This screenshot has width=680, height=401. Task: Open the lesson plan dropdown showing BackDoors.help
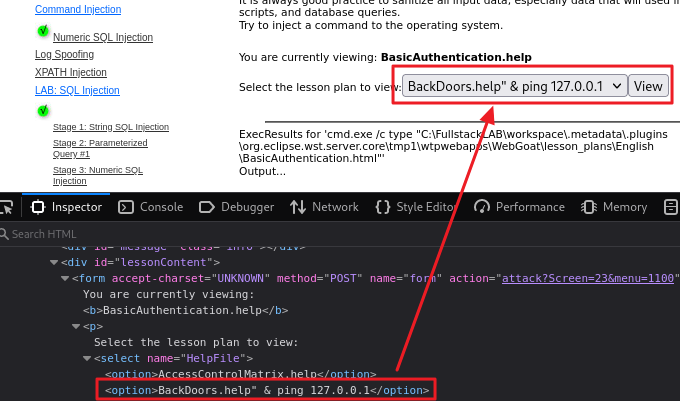tap(515, 86)
